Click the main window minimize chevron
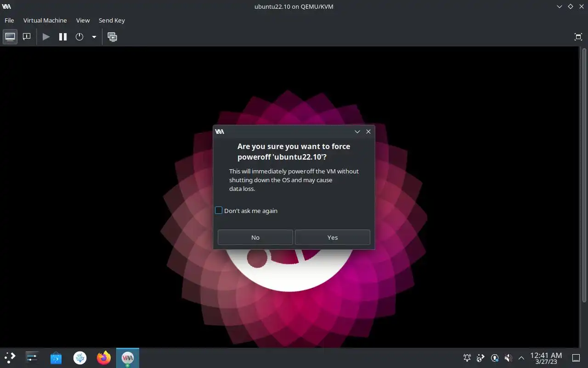588x368 pixels. click(560, 6)
